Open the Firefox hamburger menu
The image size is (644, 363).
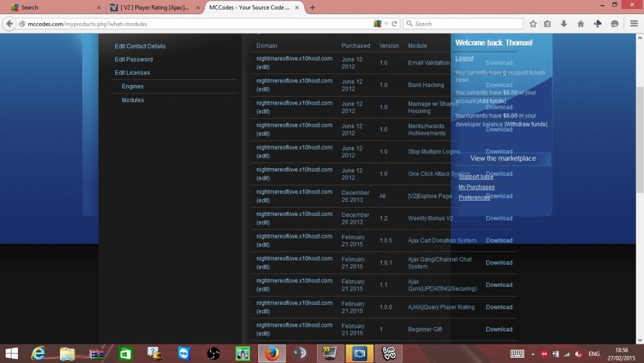pos(634,24)
